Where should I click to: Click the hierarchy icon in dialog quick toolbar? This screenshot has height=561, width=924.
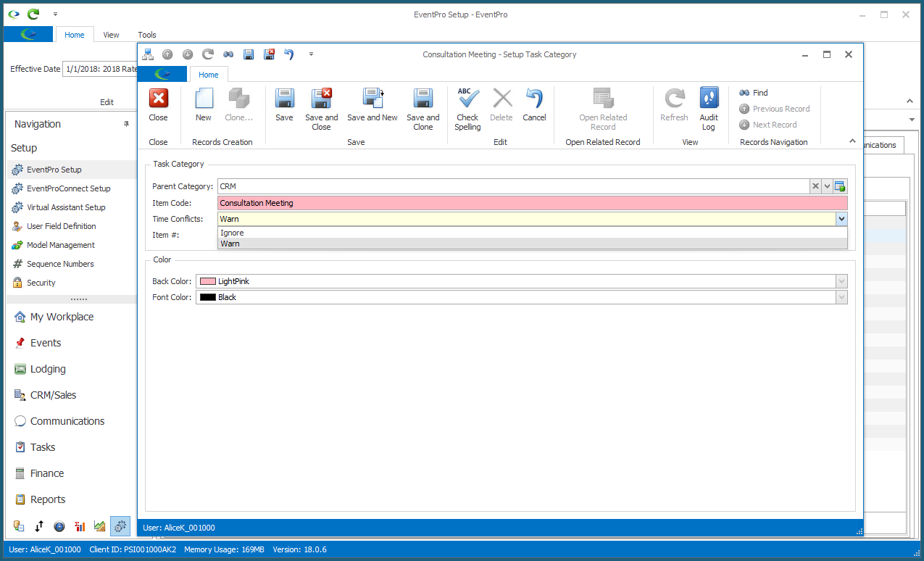(148, 54)
